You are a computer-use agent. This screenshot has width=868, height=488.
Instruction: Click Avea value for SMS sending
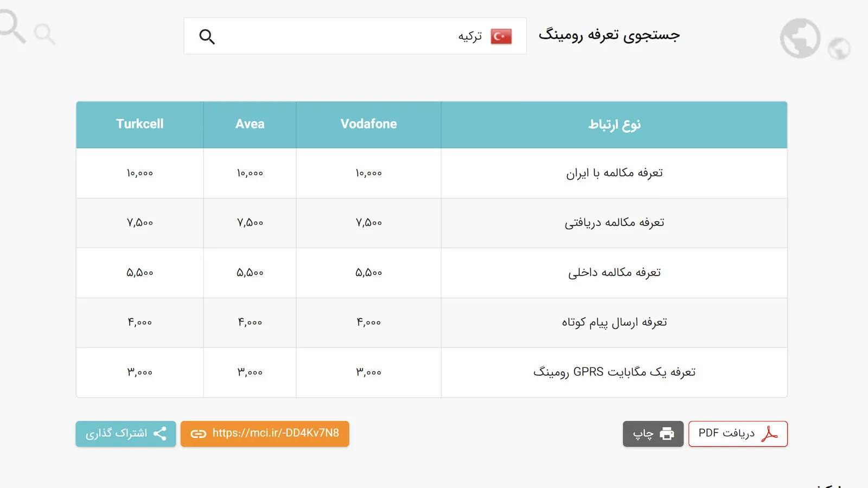250,323
